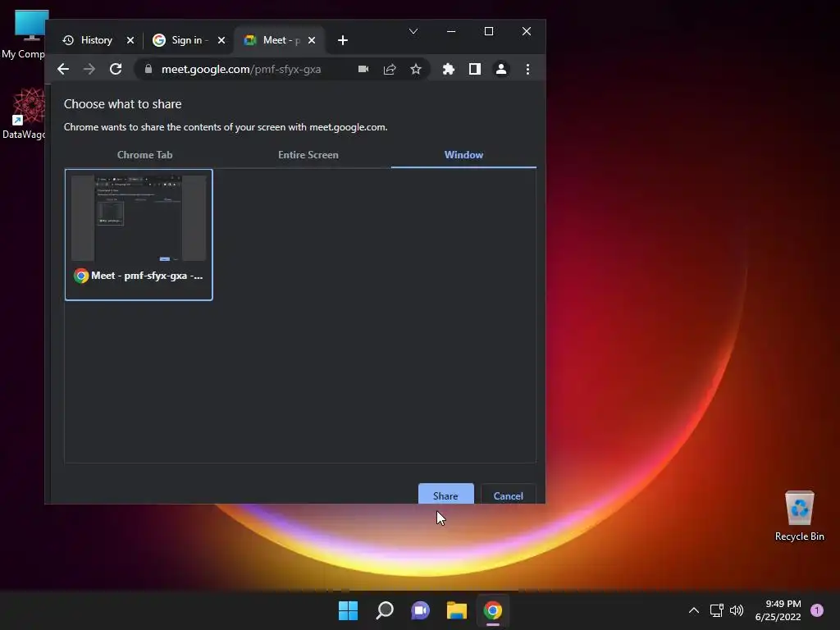This screenshot has width=840, height=630.
Task: Reload the Meet page
Action: [x=116, y=69]
